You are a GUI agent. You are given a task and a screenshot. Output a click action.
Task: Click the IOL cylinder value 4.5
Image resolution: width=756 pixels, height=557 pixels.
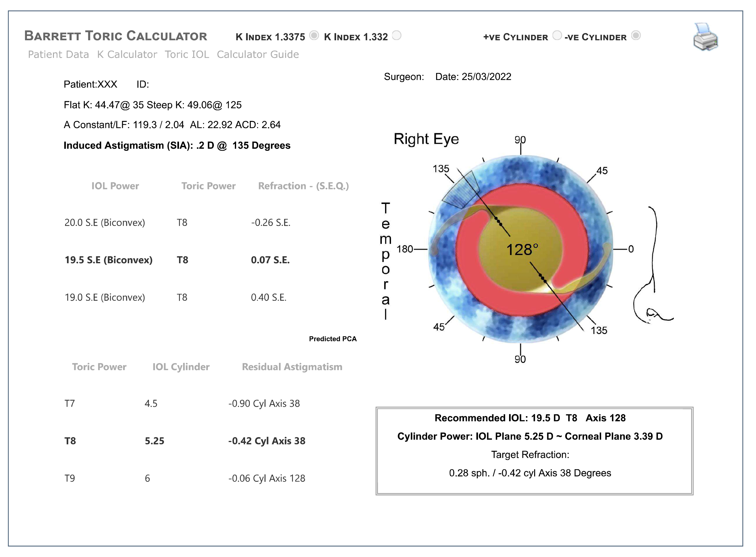(x=151, y=403)
